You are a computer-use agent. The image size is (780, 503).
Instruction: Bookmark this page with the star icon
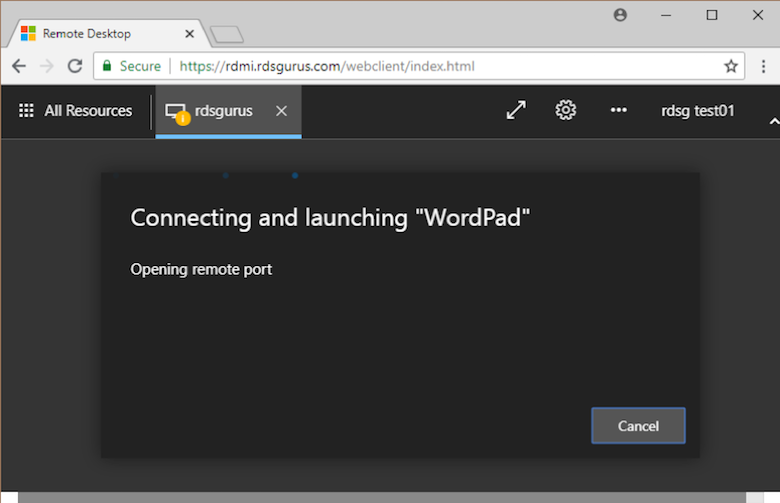point(731,66)
